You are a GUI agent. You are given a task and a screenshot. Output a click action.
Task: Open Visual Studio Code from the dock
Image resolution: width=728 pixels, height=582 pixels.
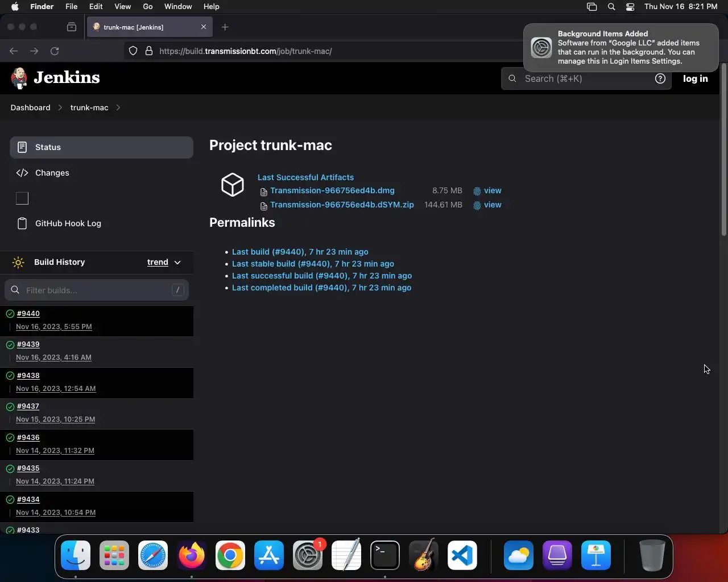point(462,555)
